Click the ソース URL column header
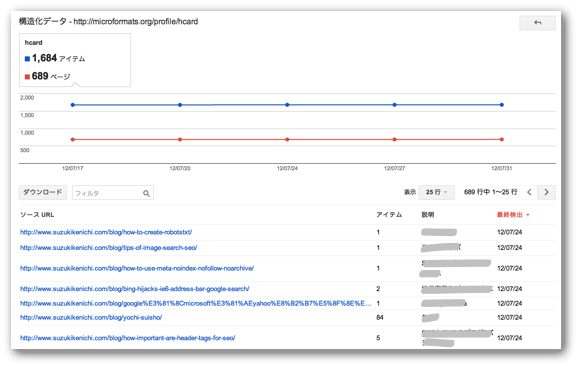Viewport: 578px width, 366px height. (37, 215)
